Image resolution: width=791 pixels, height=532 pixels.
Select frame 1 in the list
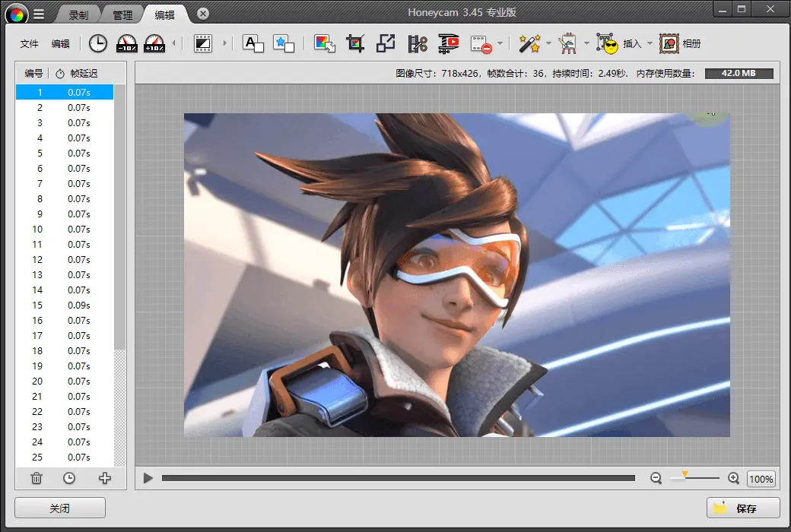(x=65, y=92)
